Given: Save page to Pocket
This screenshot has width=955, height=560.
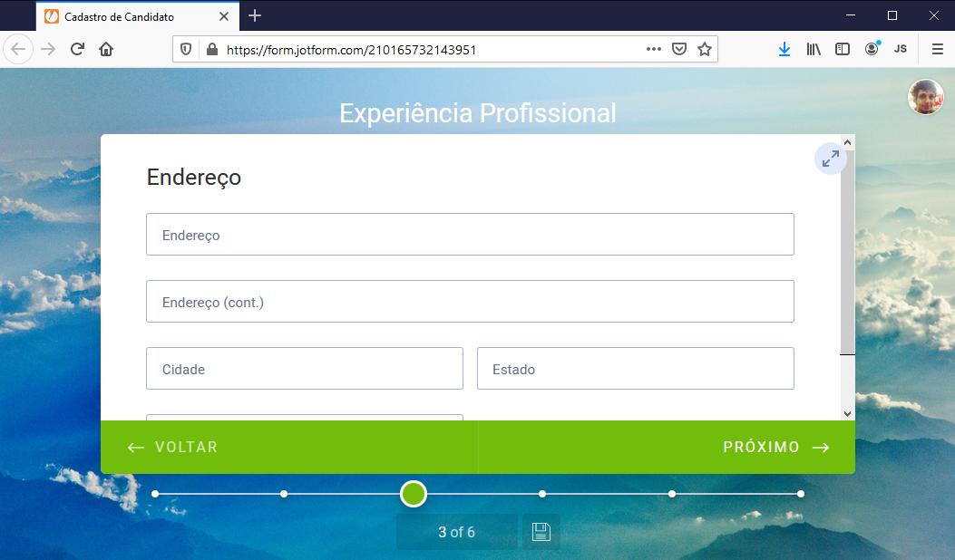Looking at the screenshot, I should click(679, 49).
